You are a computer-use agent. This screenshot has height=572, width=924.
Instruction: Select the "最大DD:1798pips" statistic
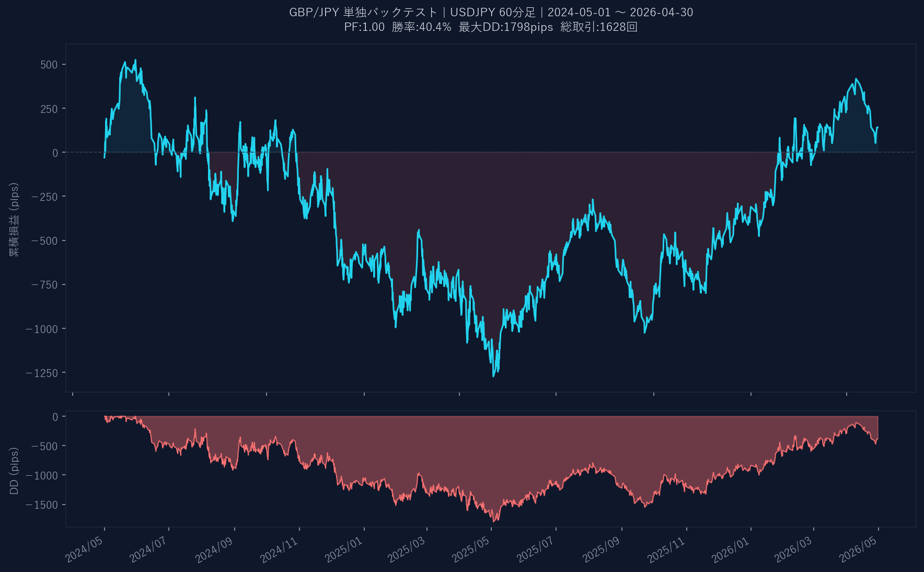tap(506, 27)
